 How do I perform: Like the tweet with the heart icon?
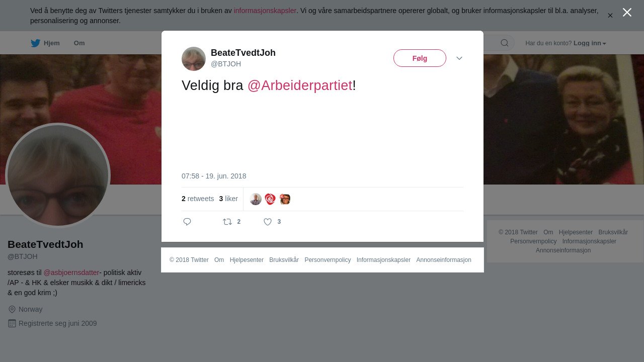268,222
